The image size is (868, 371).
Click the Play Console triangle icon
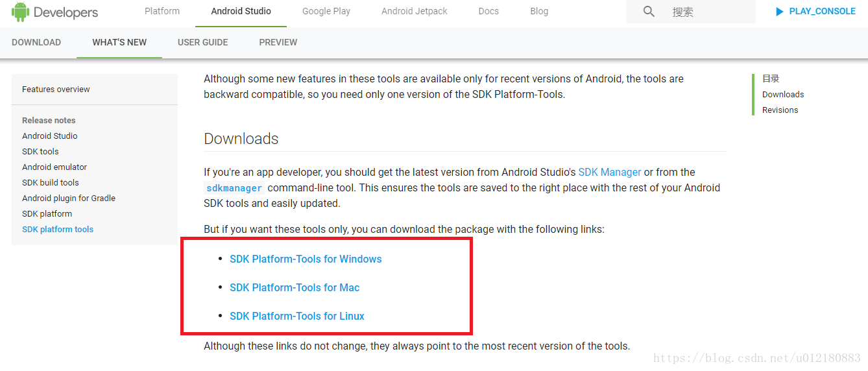(780, 12)
